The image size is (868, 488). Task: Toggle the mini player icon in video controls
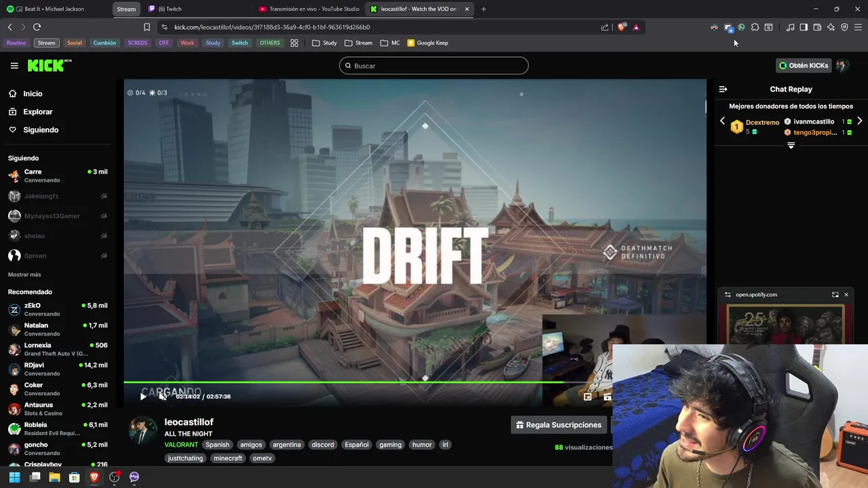(588, 396)
